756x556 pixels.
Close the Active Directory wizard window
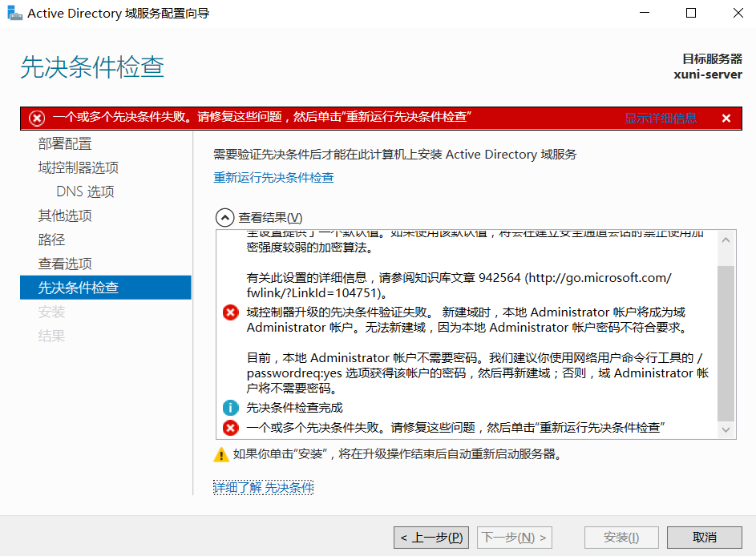(738, 13)
